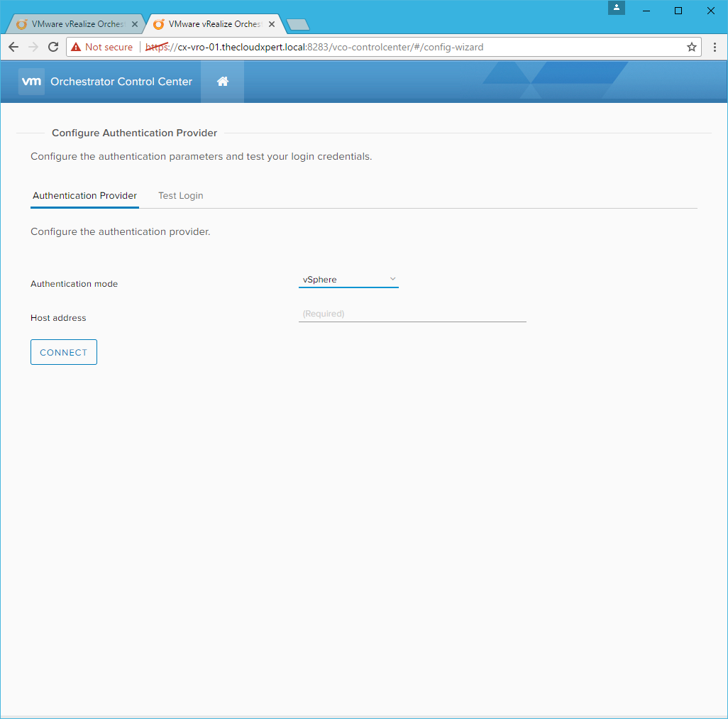Click the Home icon in header
728x719 pixels.
[x=222, y=82]
